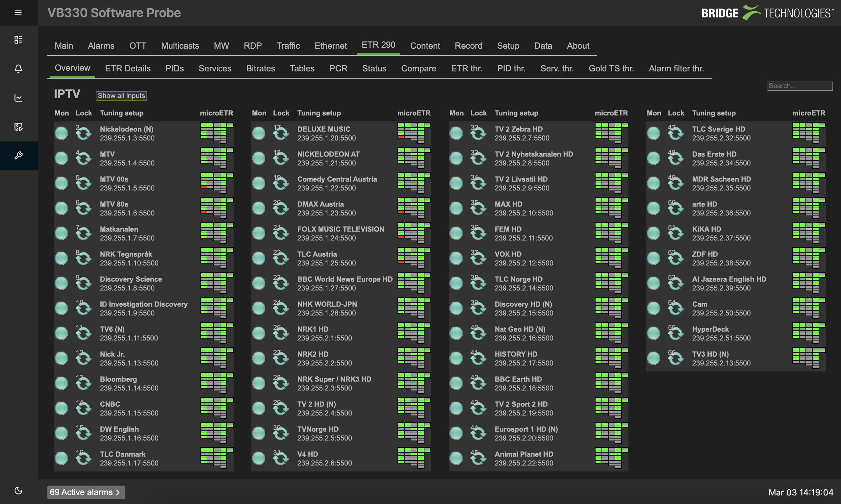Viewport: 841px width, 504px height.
Task: Click the lock icon for NRK1 HD
Action: click(281, 333)
